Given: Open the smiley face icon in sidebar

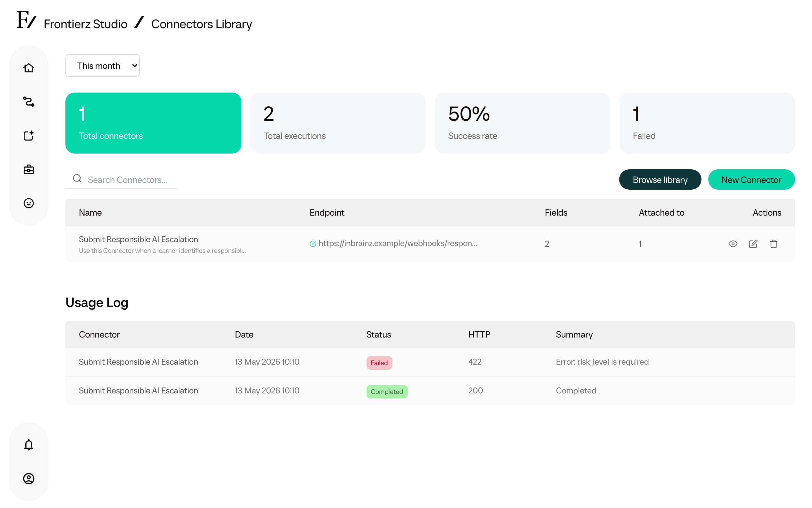Looking at the screenshot, I should coord(28,203).
